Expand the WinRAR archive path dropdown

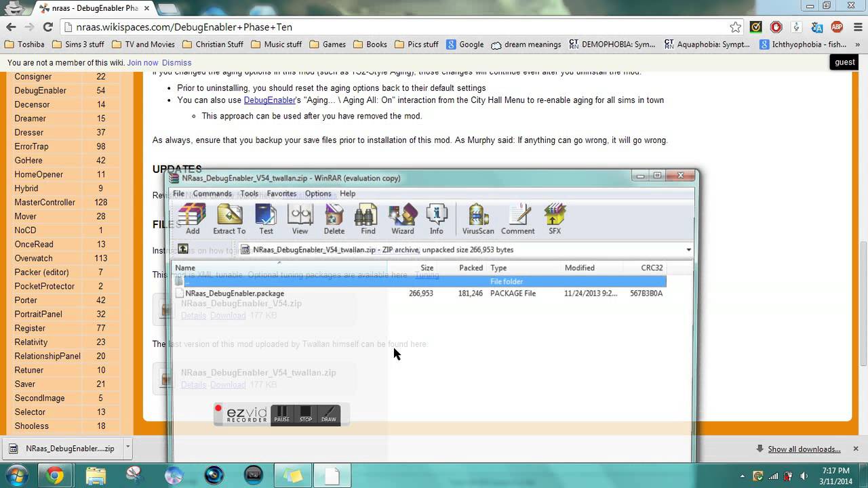[x=688, y=249]
